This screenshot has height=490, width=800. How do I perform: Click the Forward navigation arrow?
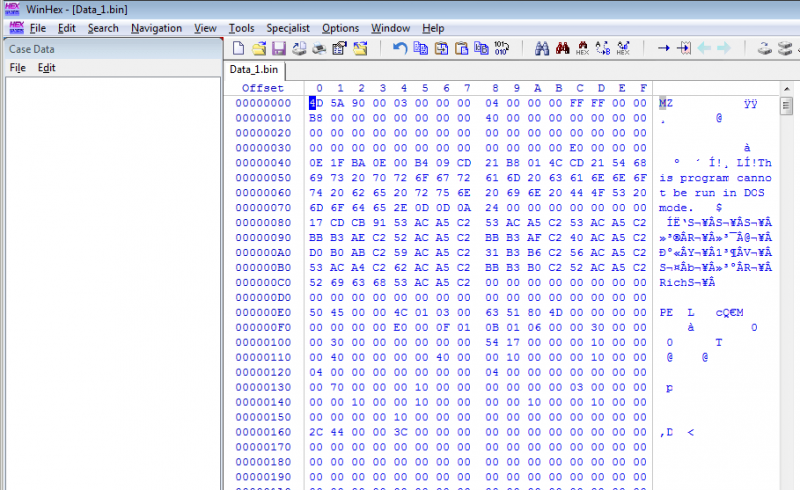(x=724, y=48)
